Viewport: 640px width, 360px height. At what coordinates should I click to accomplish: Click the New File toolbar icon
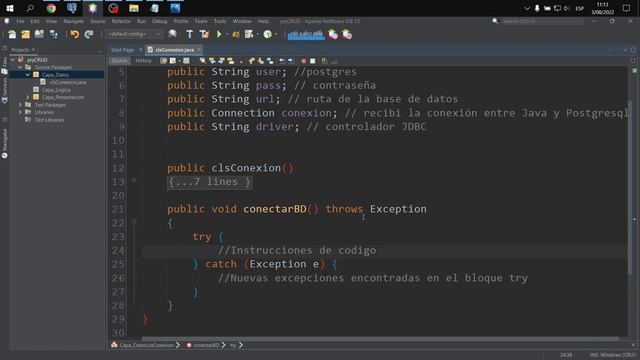click(x=12, y=34)
